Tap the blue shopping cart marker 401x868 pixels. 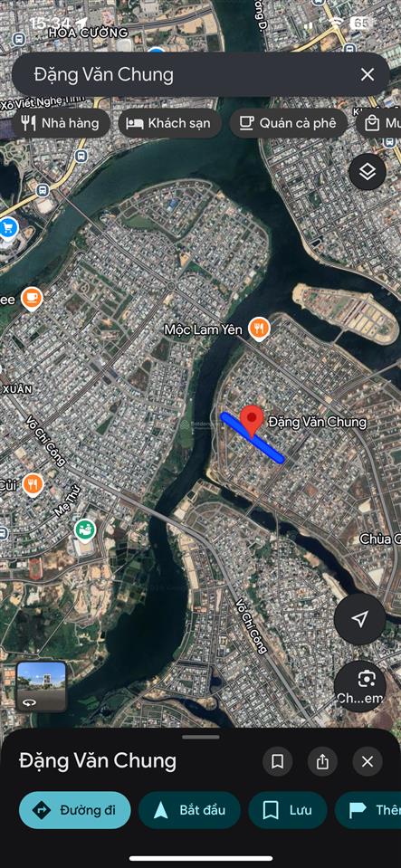pyautogui.click(x=8, y=227)
